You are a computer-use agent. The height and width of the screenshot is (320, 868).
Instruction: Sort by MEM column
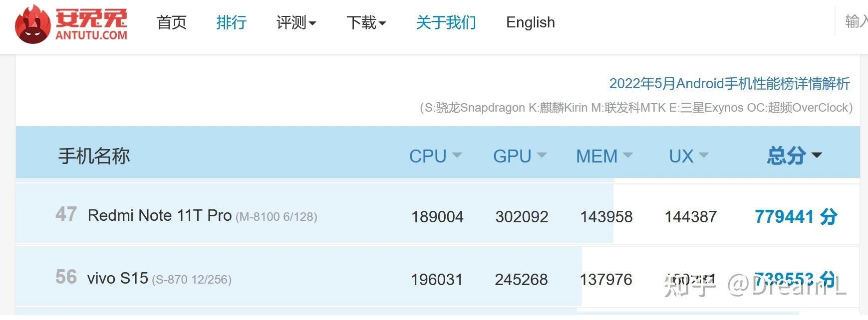[x=604, y=156]
